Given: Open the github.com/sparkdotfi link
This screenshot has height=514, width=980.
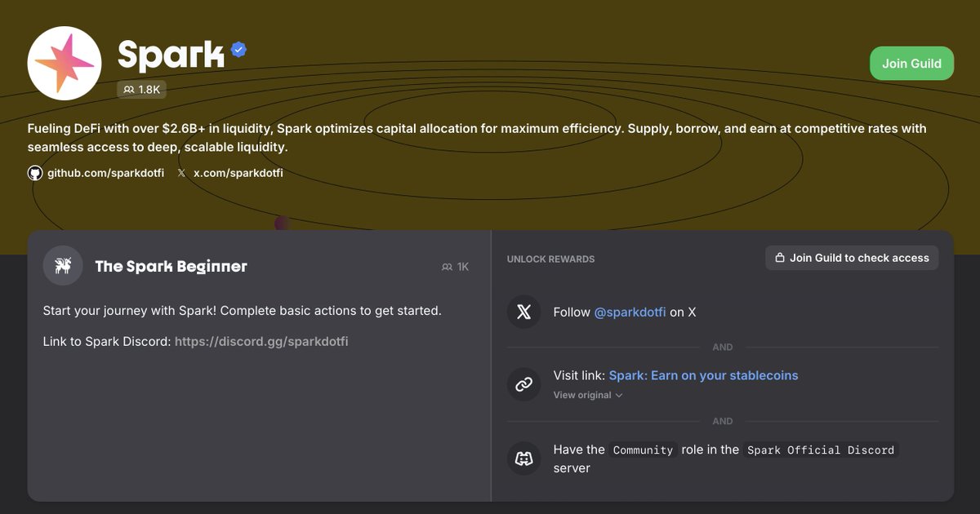Looking at the screenshot, I should tap(105, 173).
